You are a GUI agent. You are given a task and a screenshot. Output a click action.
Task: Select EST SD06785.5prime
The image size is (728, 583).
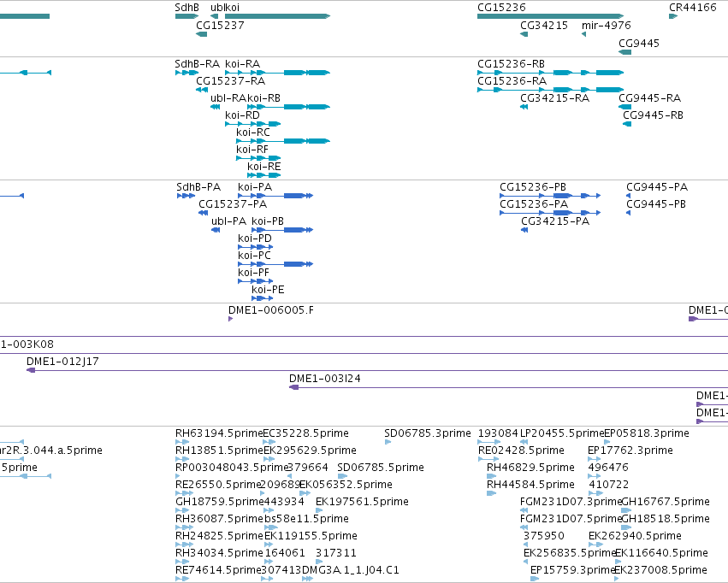(x=381, y=468)
